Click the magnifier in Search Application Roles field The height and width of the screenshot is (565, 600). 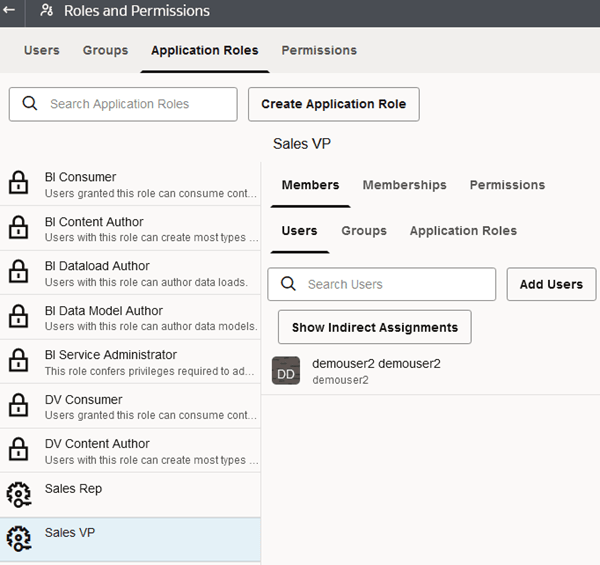click(30, 104)
